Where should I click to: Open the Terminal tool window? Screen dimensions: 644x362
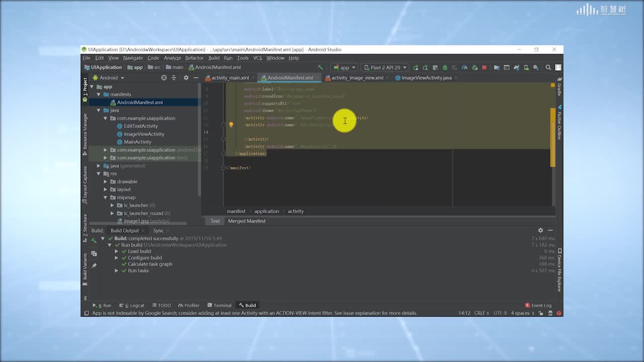click(x=219, y=305)
